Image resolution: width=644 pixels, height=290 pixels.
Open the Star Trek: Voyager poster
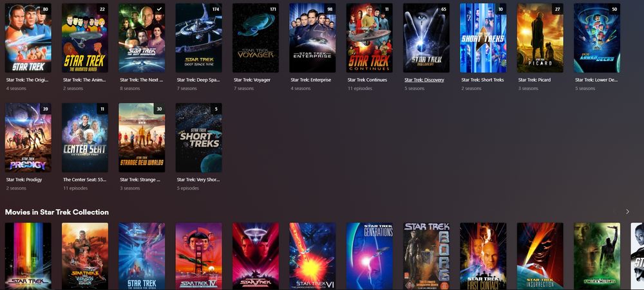pos(256,38)
